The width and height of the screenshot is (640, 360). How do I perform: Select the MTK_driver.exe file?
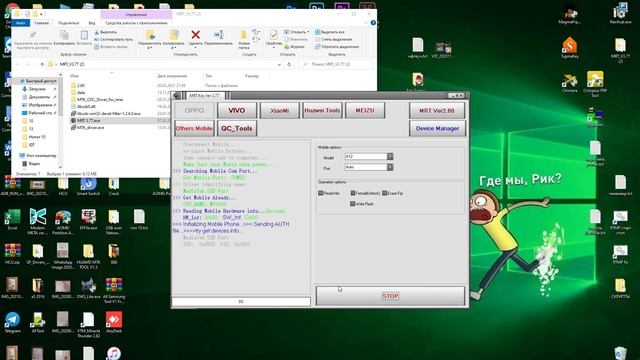(x=90, y=128)
